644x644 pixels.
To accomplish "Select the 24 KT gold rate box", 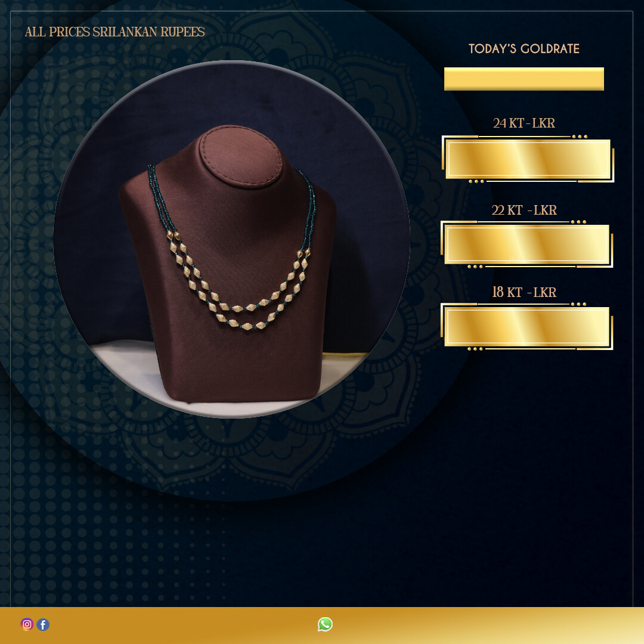I will pos(528,159).
